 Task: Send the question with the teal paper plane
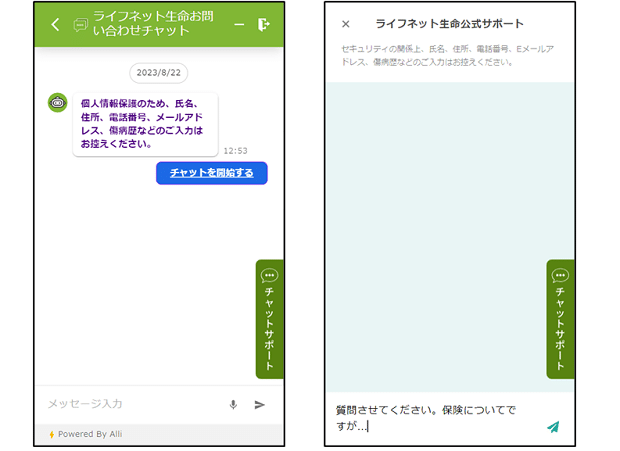click(x=553, y=426)
